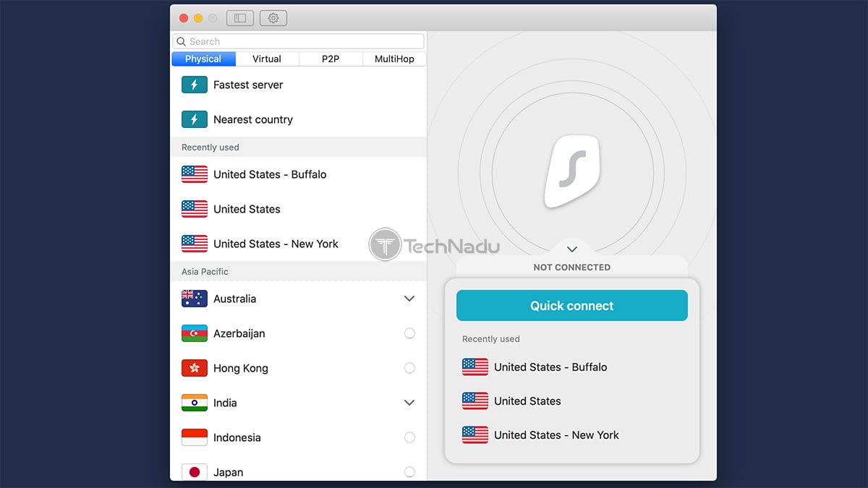Click Recently used label in connect panel
Screen dimensions: 868x488
491,339
